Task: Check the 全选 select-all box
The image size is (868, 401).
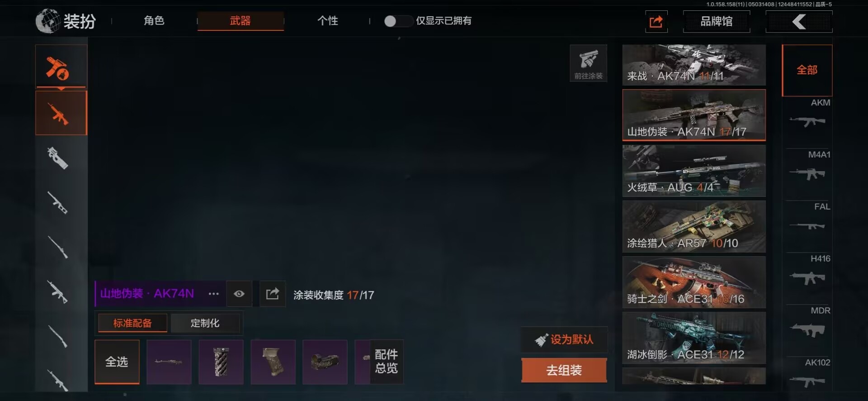Action: coord(117,362)
